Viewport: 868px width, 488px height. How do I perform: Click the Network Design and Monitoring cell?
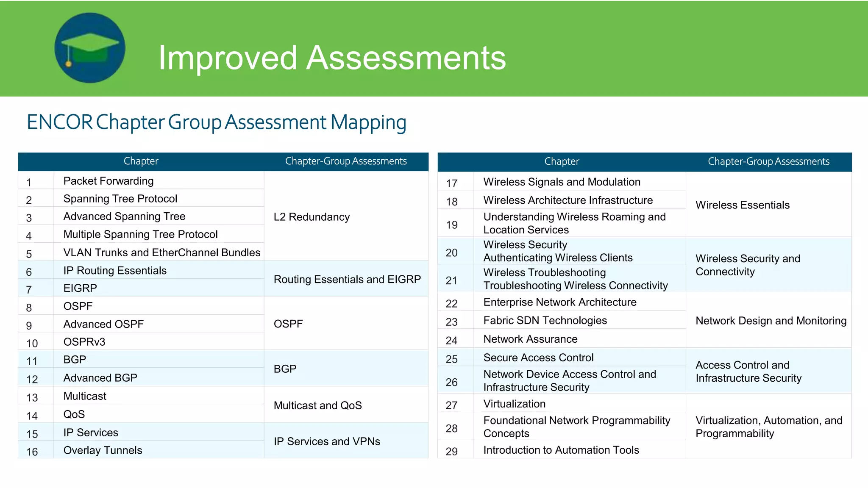pos(771,321)
